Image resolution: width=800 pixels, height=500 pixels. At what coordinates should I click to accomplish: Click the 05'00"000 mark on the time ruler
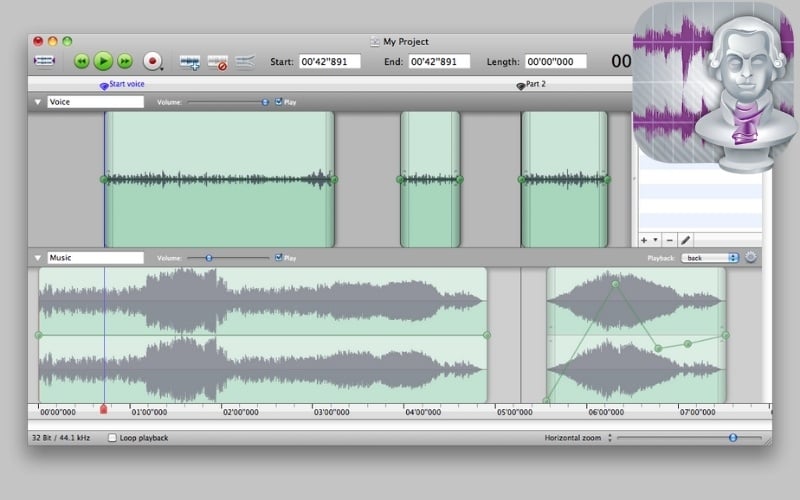tap(515, 412)
